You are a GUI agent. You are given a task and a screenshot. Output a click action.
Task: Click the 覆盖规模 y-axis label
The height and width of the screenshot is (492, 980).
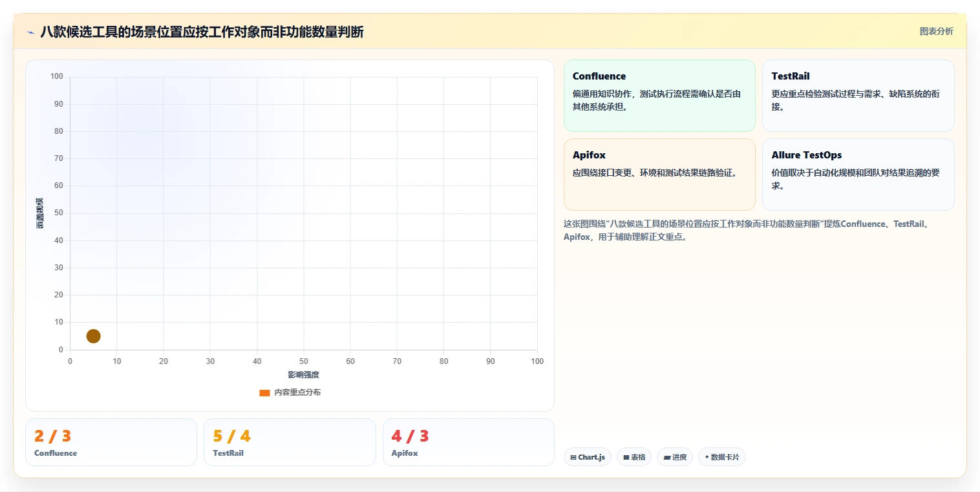pos(39,213)
